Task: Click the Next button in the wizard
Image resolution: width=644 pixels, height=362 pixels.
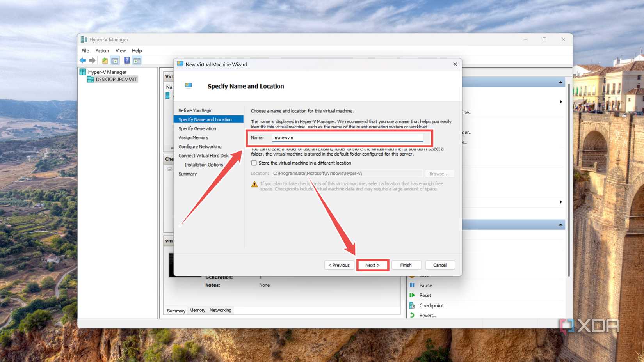Action: pyautogui.click(x=372, y=265)
